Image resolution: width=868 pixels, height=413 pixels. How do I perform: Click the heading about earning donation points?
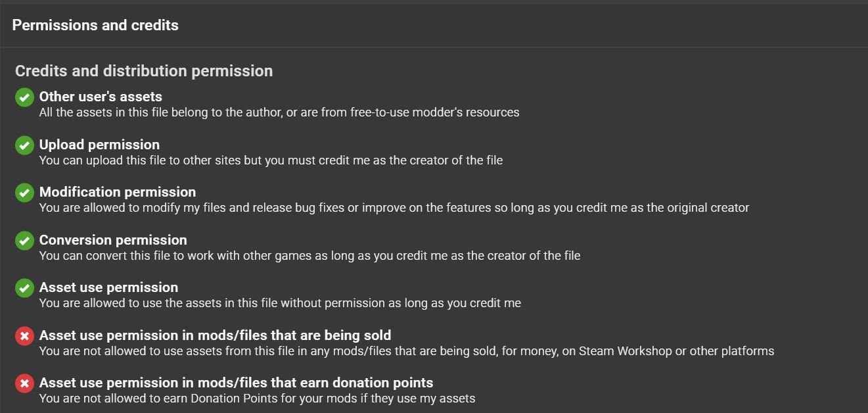pyautogui.click(x=236, y=383)
